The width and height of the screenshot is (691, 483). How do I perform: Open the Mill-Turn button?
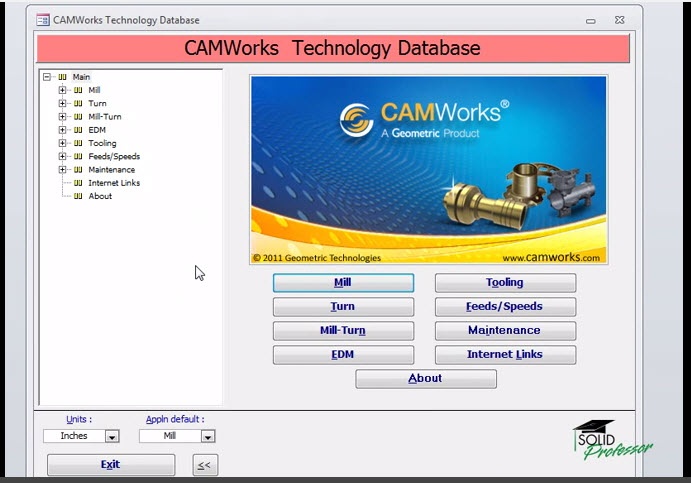[x=343, y=331]
